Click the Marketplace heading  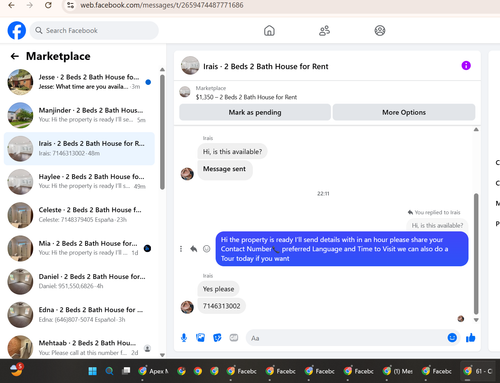point(58,56)
